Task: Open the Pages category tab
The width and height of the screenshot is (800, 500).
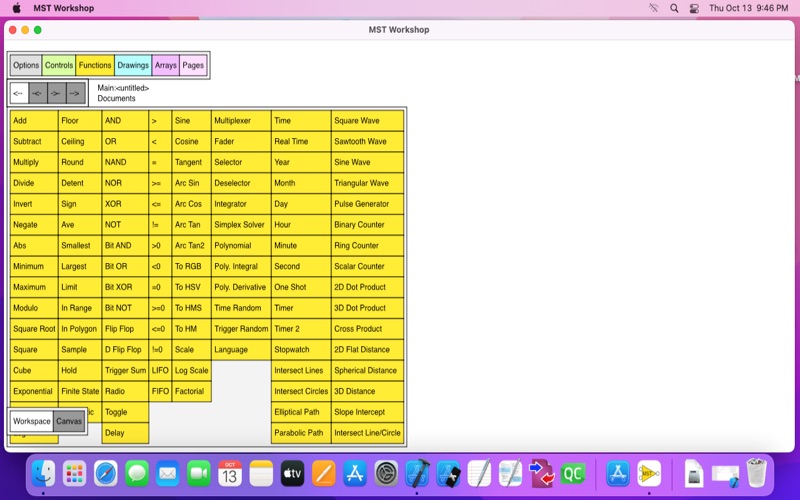Action: click(193, 65)
